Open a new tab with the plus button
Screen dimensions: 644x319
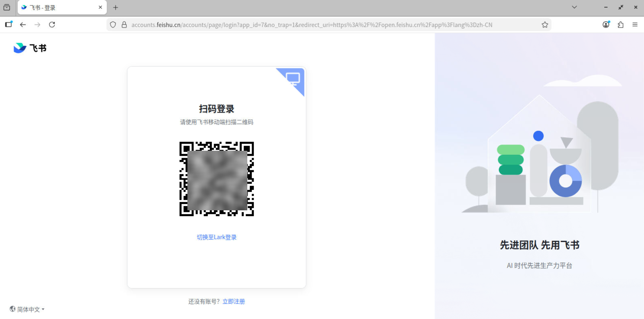[x=115, y=7]
